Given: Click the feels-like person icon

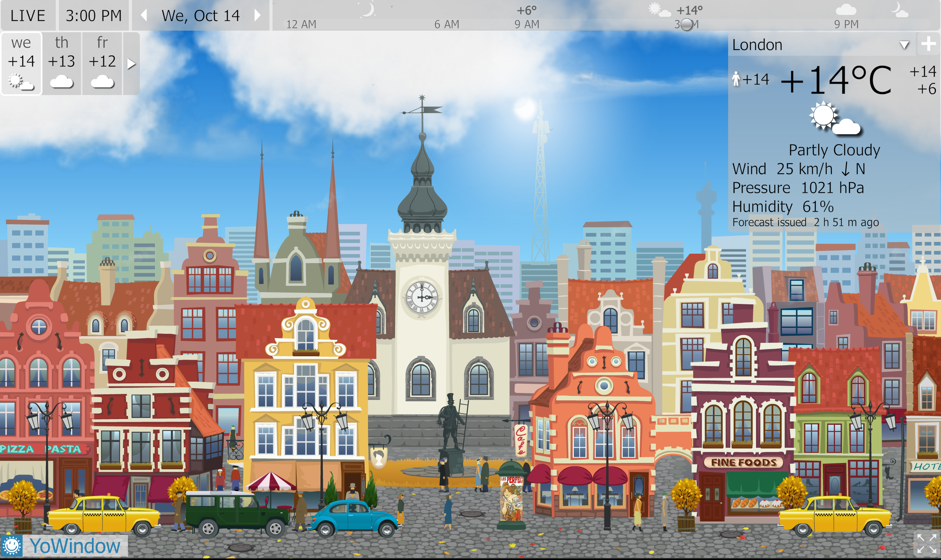Looking at the screenshot, I should (736, 79).
